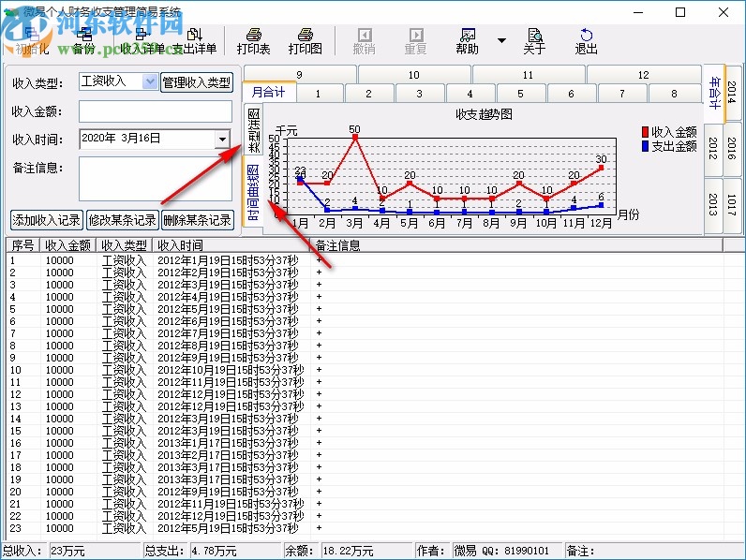This screenshot has height=560, width=746.
Task: Click the 序号 column header
Action: (x=22, y=245)
